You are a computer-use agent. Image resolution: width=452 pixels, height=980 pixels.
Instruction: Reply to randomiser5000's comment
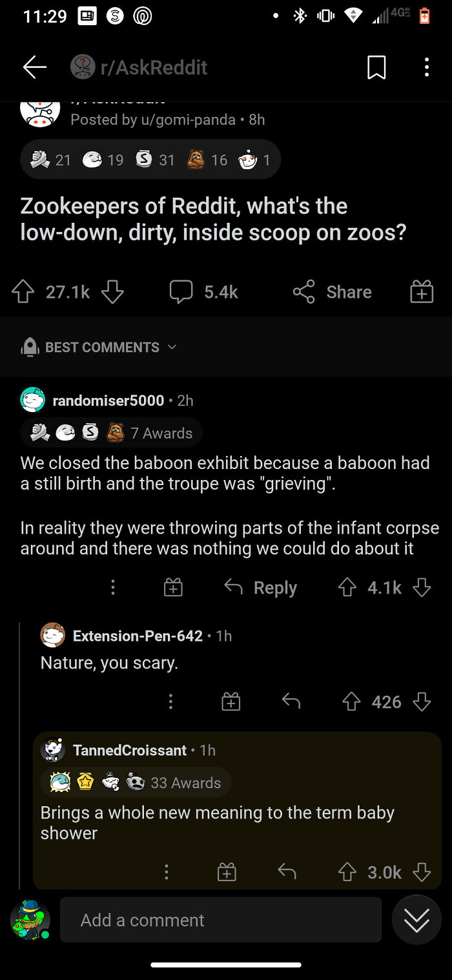[260, 587]
